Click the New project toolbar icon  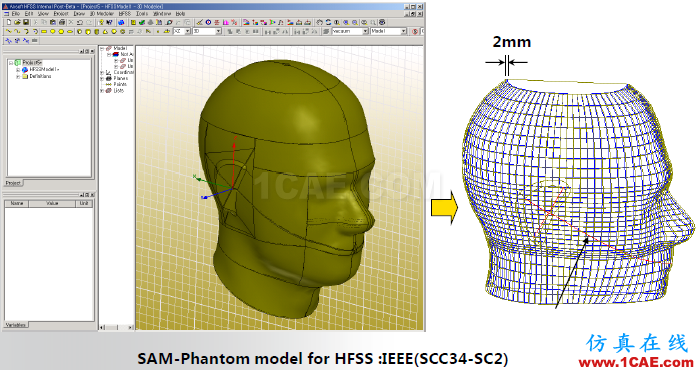tap(9, 22)
